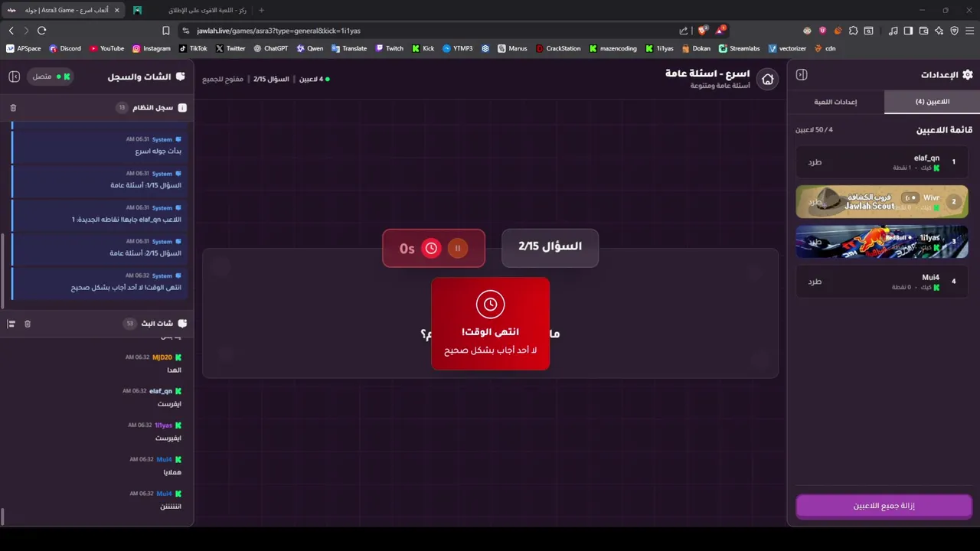Pause the question timer
Viewport: 980px width, 551px height.
pyautogui.click(x=458, y=248)
